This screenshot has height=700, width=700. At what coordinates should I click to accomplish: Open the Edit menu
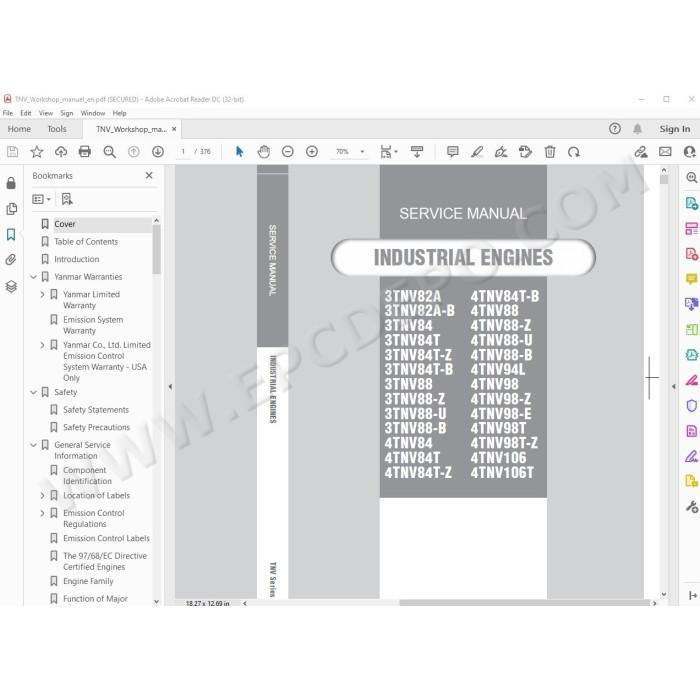(26, 113)
